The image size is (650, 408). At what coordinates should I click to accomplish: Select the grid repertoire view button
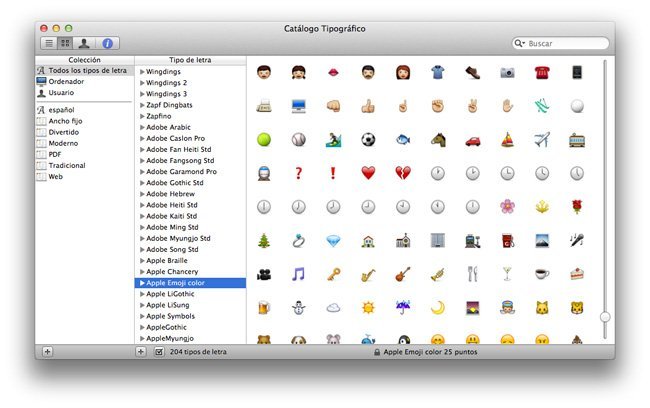[x=65, y=43]
